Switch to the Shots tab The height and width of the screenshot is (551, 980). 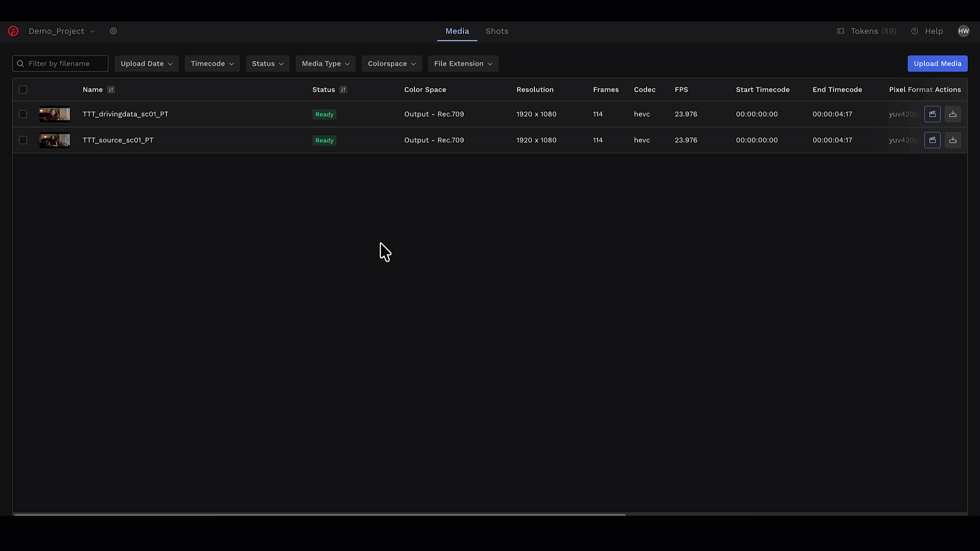[x=497, y=31]
